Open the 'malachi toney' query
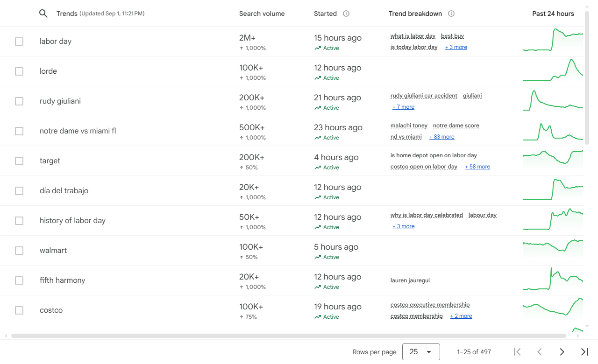 tap(409, 126)
